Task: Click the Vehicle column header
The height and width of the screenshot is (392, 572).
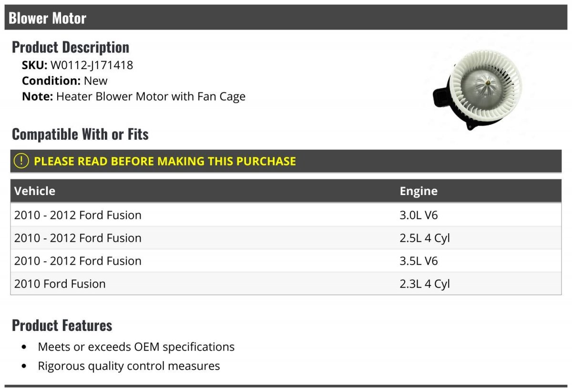Action: pos(35,191)
